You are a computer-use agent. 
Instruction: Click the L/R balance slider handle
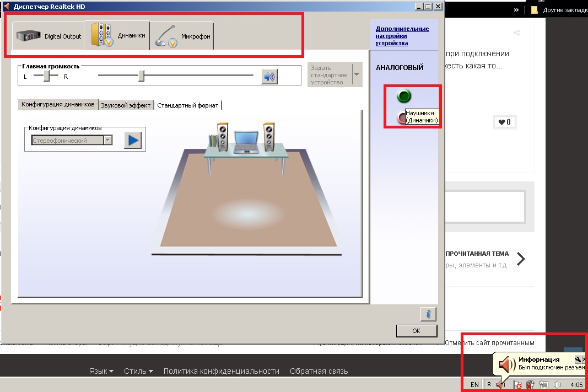click(x=46, y=76)
